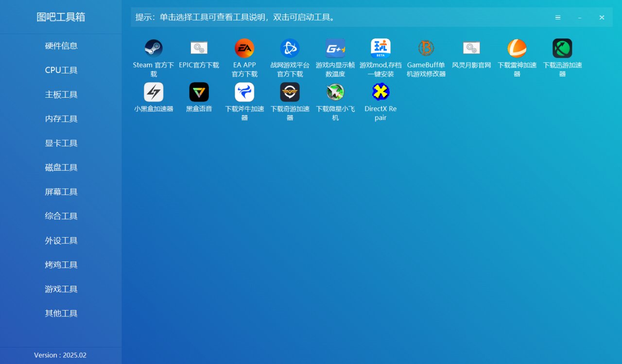Click the 下载微星小飞机 icon
The width and height of the screenshot is (622, 364).
click(x=335, y=92)
